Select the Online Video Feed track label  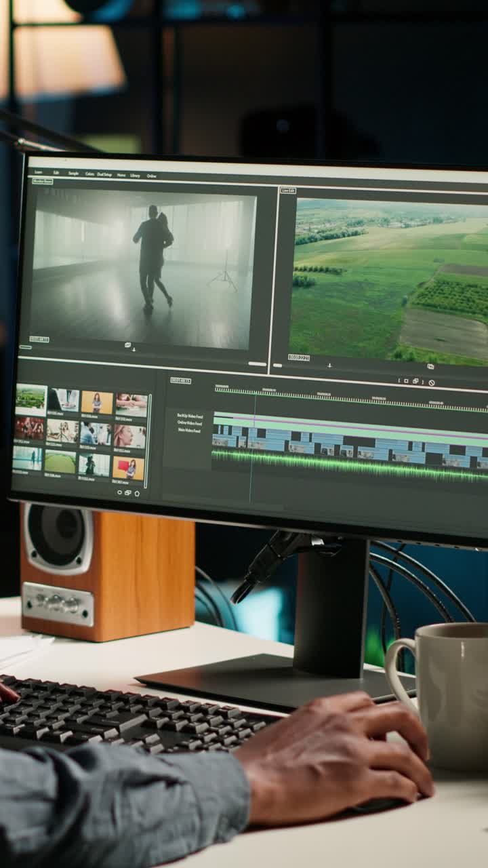(x=189, y=422)
